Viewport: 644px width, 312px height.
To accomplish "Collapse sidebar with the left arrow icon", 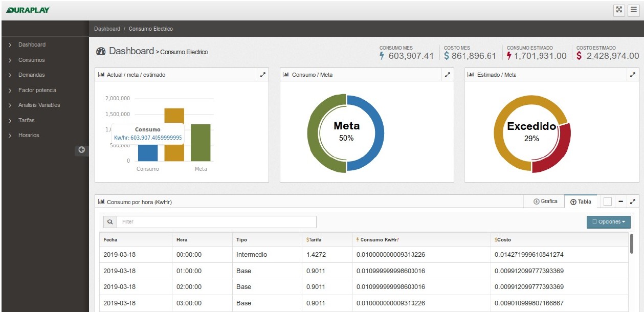I will pyautogui.click(x=81, y=150).
